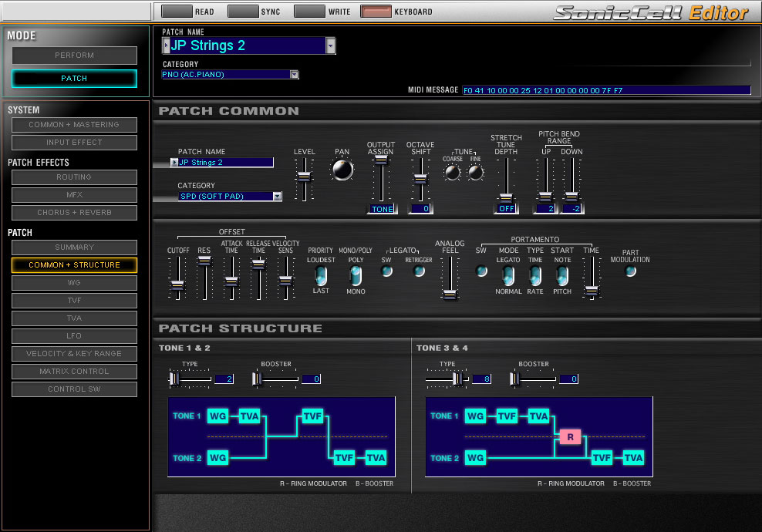Switch to PERFORM mode
Screen dimensions: 762x532
74,56
